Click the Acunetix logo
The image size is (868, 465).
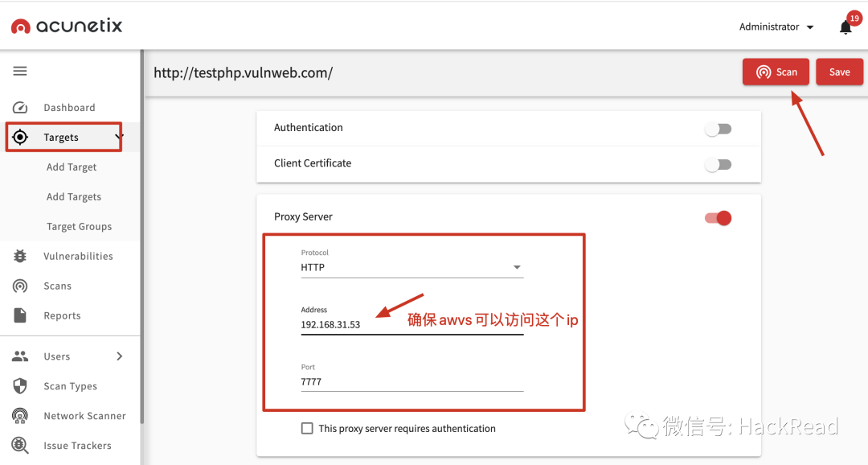tap(67, 26)
